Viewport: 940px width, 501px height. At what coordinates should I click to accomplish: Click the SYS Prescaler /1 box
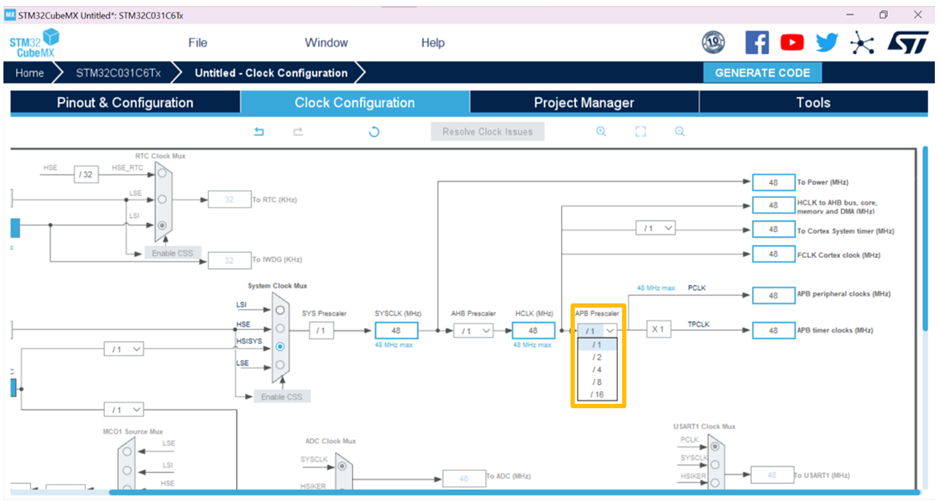321,331
